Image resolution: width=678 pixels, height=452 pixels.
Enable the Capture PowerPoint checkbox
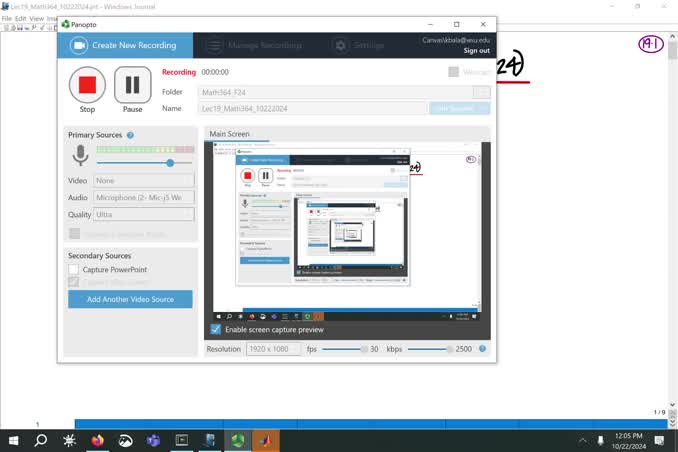tap(74, 270)
